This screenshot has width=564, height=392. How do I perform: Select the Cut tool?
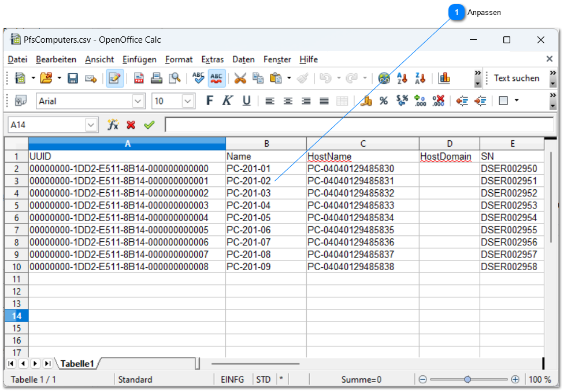pos(241,78)
